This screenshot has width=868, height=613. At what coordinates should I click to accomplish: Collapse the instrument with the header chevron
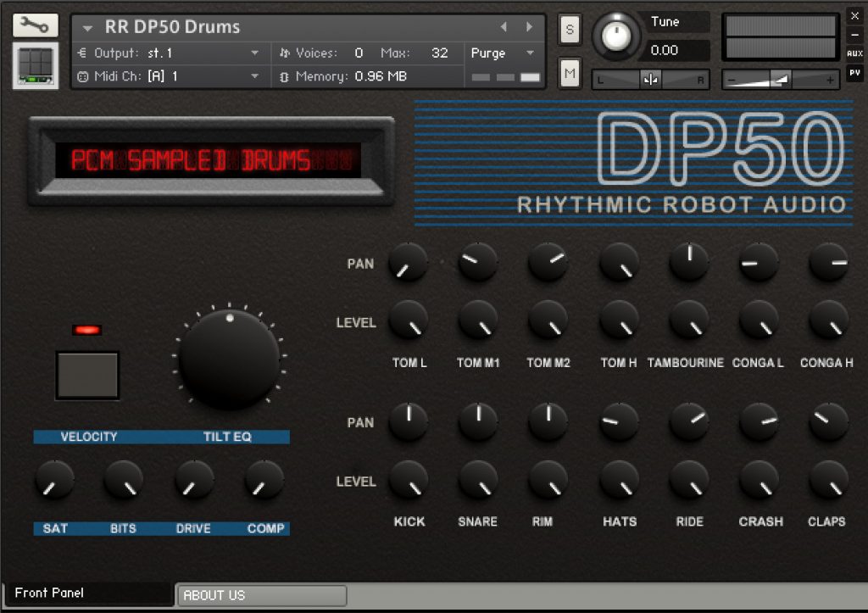(x=88, y=27)
